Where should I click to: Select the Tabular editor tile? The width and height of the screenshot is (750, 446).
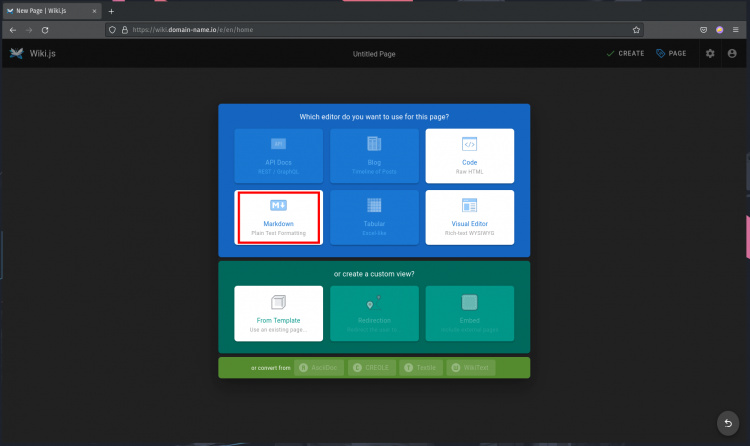pos(374,216)
